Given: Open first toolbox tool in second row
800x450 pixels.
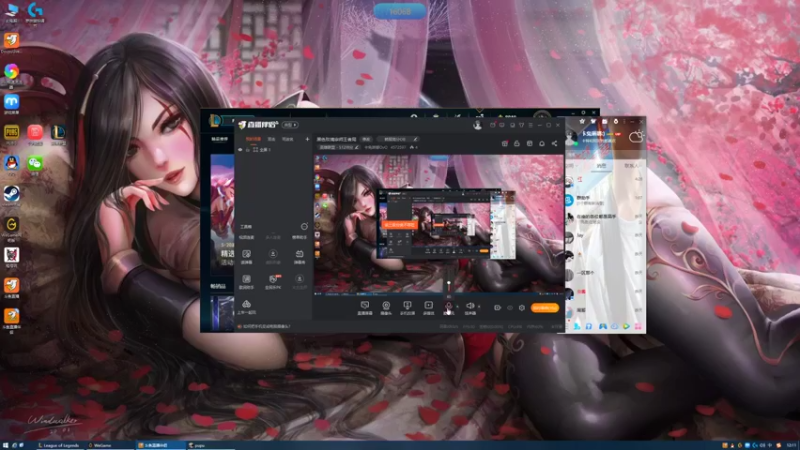Looking at the screenshot, I should 246,281.
